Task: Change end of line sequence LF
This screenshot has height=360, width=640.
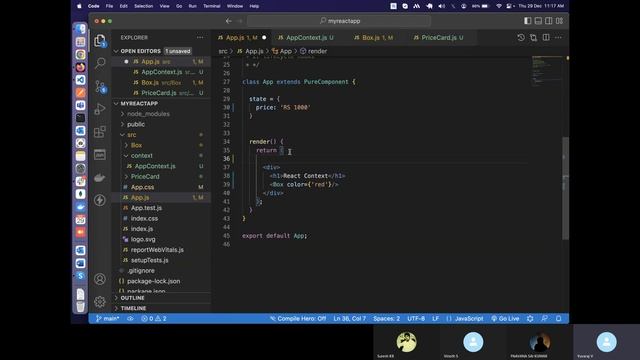Action: tap(436, 318)
